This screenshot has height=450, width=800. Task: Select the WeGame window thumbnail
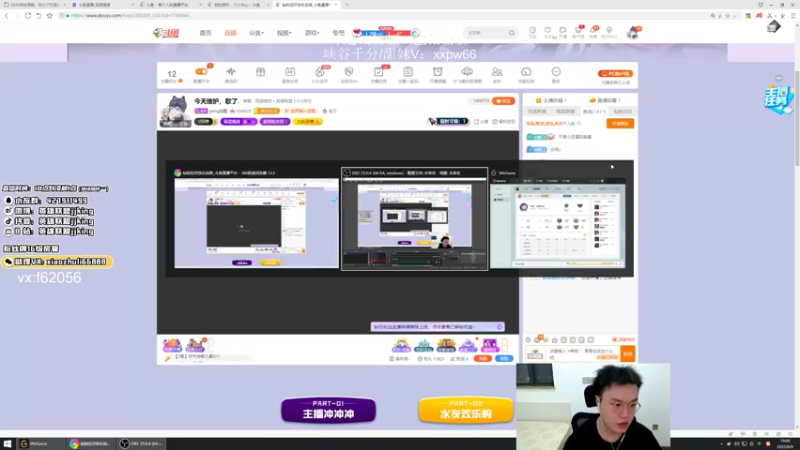click(x=559, y=219)
